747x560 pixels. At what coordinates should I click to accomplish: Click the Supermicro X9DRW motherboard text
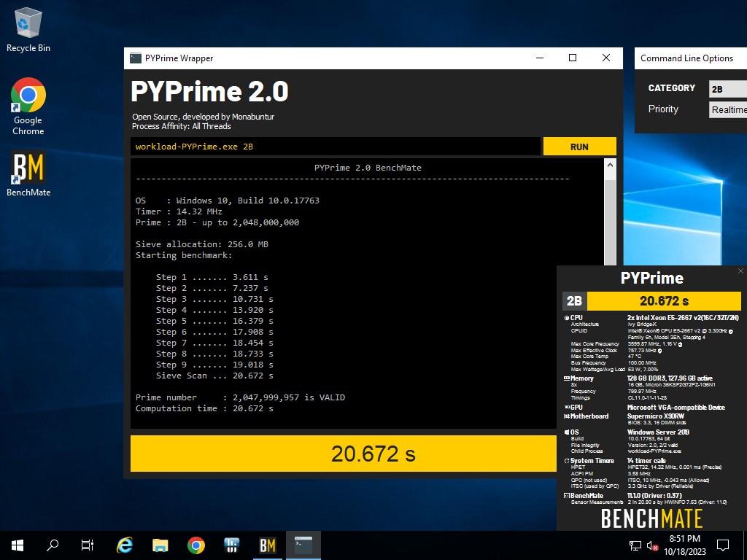tap(655, 416)
